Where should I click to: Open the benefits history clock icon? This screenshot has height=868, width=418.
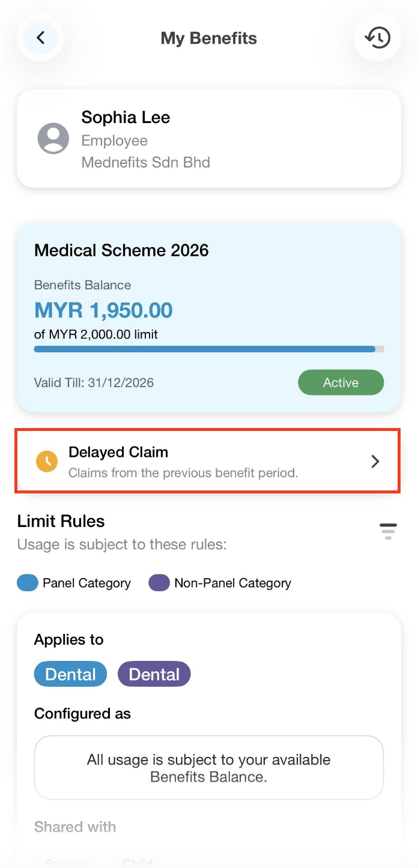pyautogui.click(x=377, y=38)
